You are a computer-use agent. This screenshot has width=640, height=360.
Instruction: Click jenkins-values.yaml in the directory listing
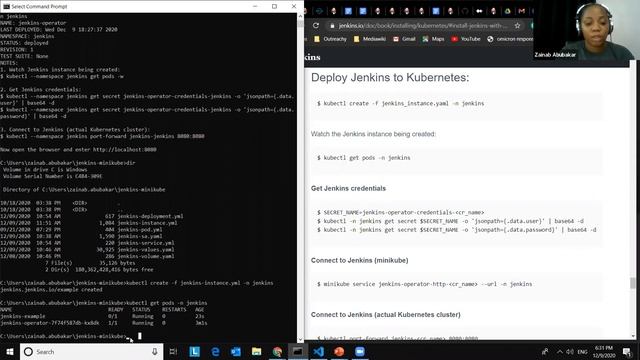coord(146,249)
